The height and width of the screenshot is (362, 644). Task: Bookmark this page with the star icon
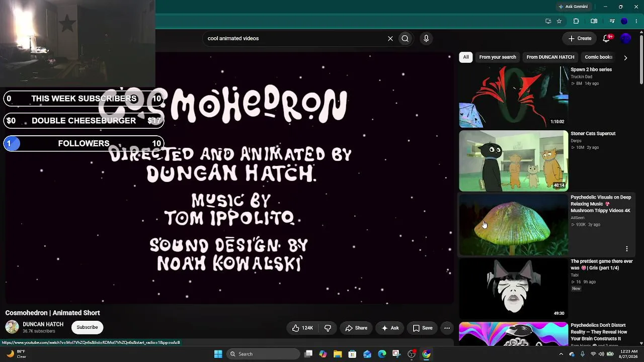click(x=559, y=21)
